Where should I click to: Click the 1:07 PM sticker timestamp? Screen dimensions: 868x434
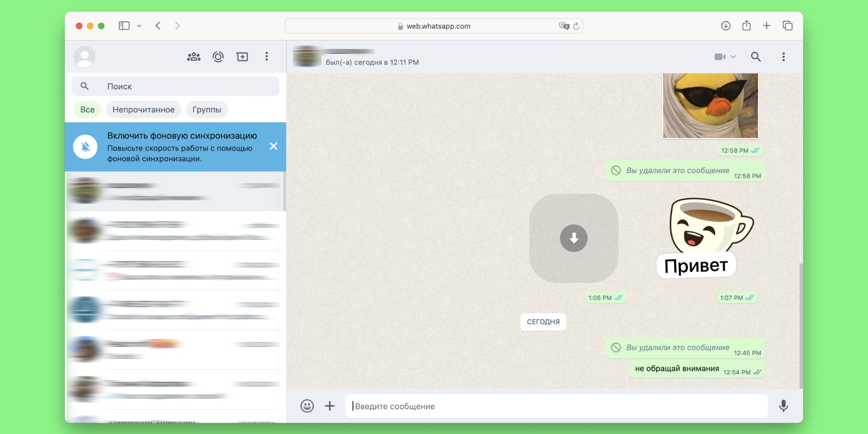[x=736, y=298]
